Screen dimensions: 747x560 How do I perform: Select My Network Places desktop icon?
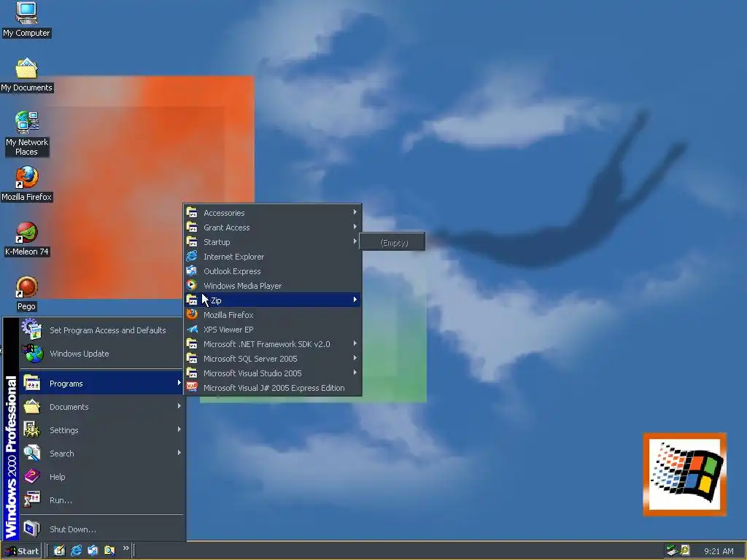27,134
